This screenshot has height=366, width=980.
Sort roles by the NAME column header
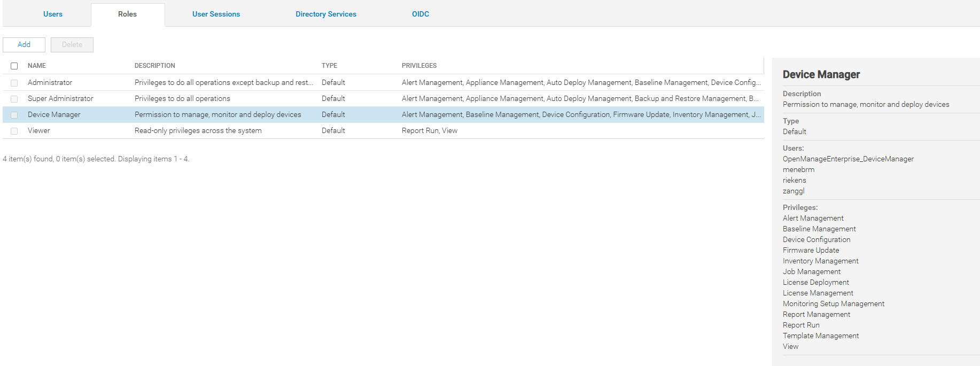coord(37,66)
